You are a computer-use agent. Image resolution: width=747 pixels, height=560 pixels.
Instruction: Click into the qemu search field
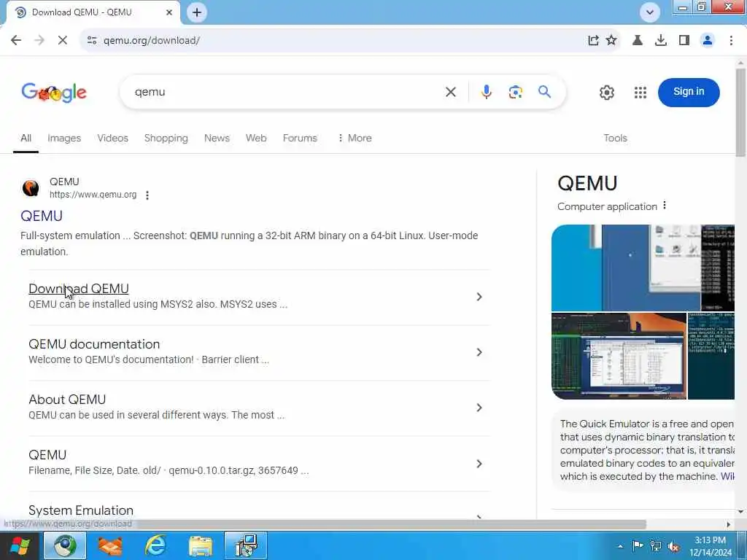(x=286, y=92)
